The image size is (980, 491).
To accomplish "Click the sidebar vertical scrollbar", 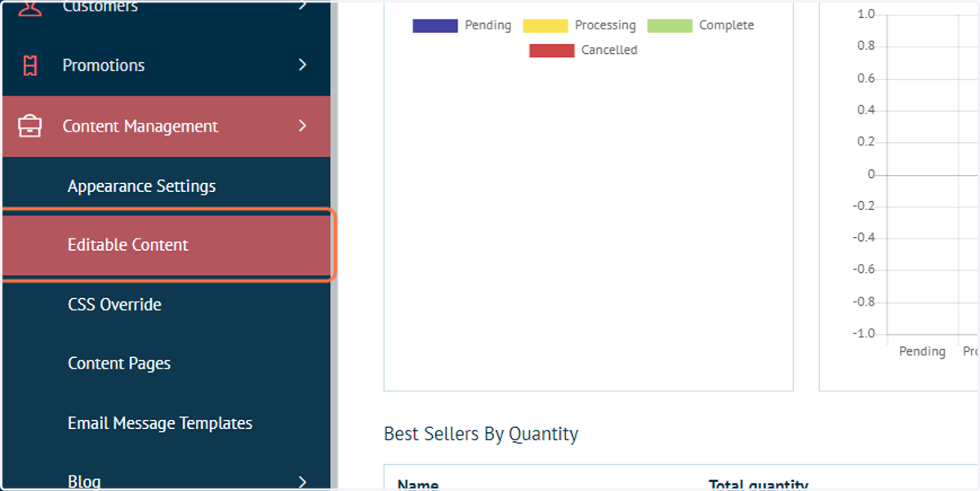I will coord(334,245).
